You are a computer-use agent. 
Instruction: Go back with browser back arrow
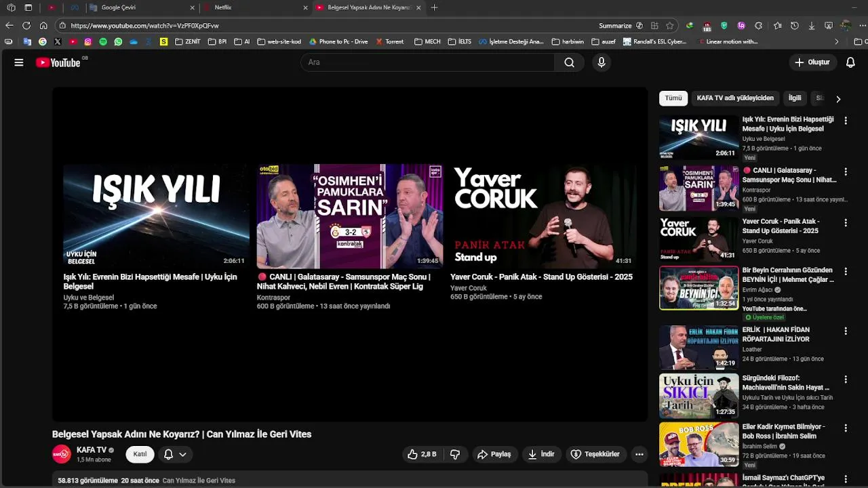click(9, 26)
